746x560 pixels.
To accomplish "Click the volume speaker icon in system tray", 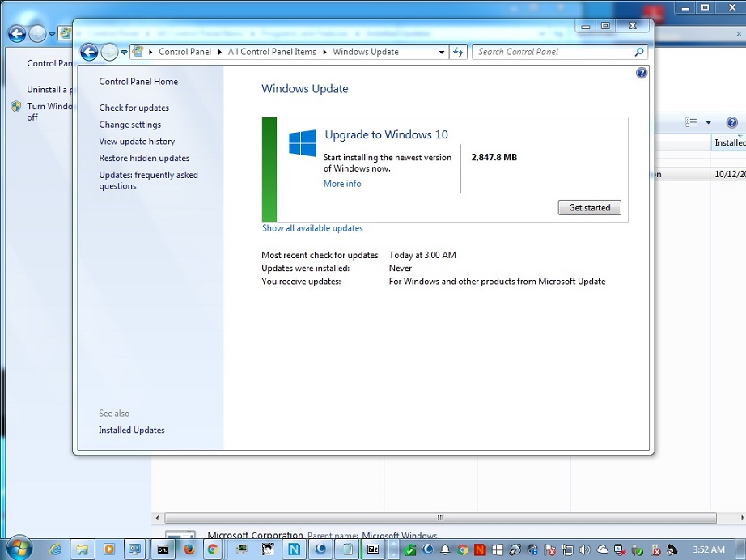I will pyautogui.click(x=585, y=549).
